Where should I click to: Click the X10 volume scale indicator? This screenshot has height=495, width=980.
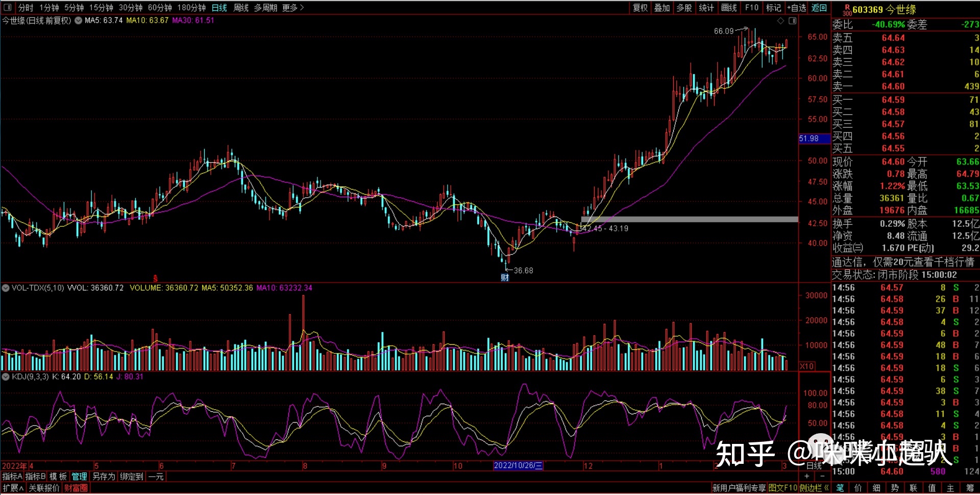[x=806, y=366]
